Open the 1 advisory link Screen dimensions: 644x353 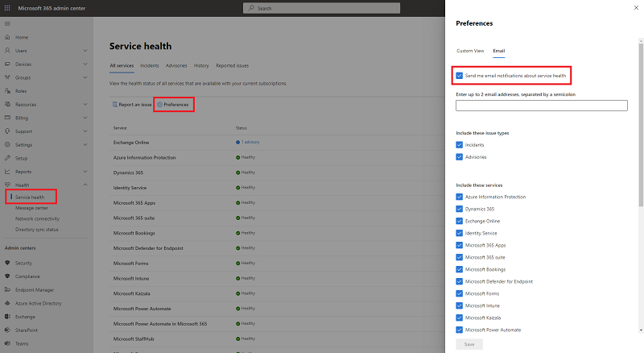250,143
